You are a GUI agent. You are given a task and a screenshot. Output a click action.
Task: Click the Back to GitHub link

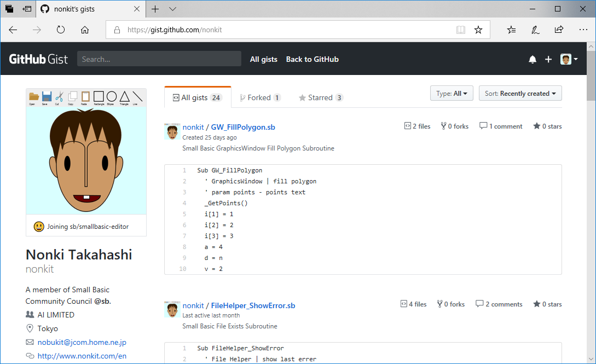(313, 59)
